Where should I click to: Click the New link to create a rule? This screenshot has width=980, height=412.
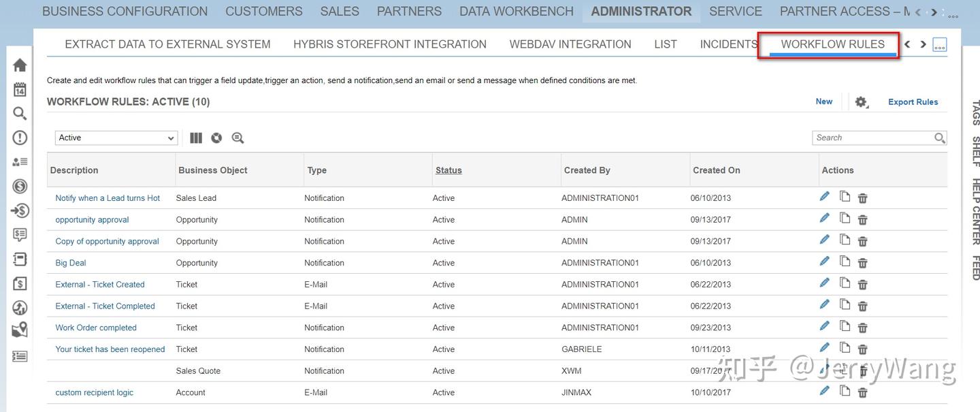823,101
